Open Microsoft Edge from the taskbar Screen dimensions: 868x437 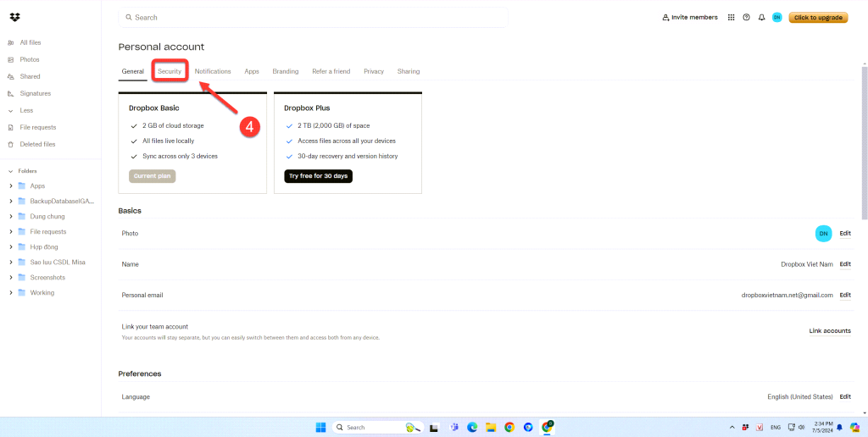[x=472, y=427]
